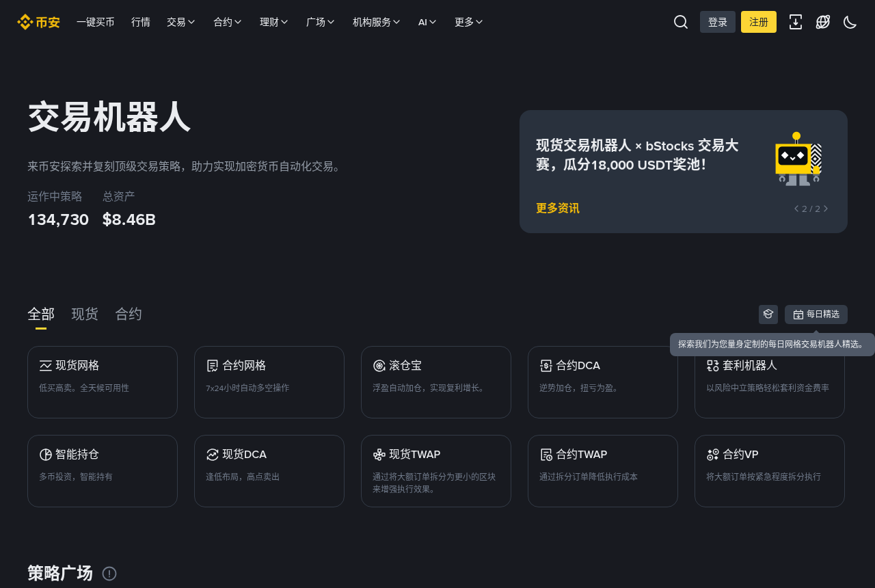Click the 合约VP card icon

click(713, 455)
